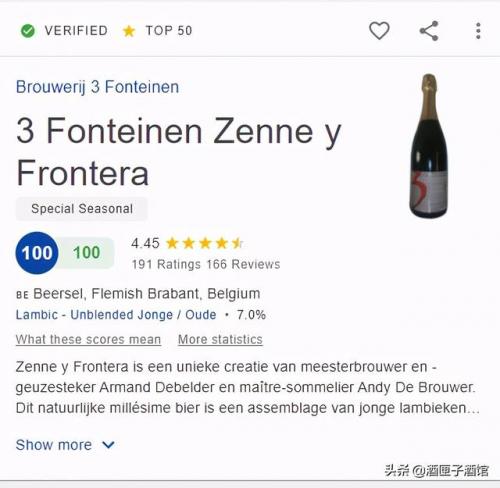Viewport: 500px width, 488px height.
Task: Click the blue 100 overall score circle
Action: (x=37, y=253)
